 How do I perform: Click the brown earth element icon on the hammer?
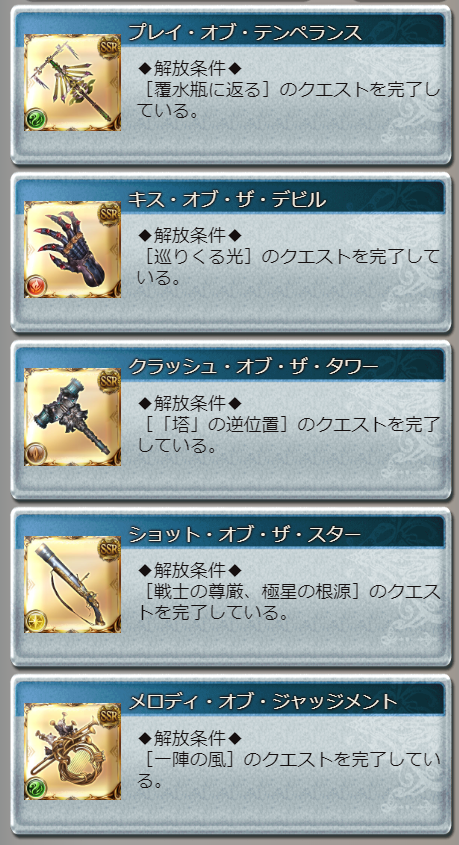(x=36, y=453)
